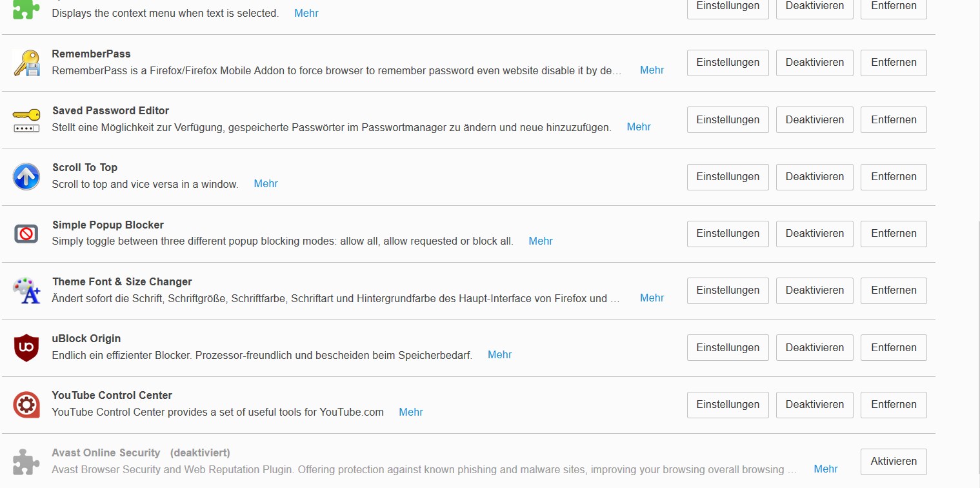The width and height of the screenshot is (980, 488).
Task: Click the Scroll To Top arrow icon
Action: [26, 177]
